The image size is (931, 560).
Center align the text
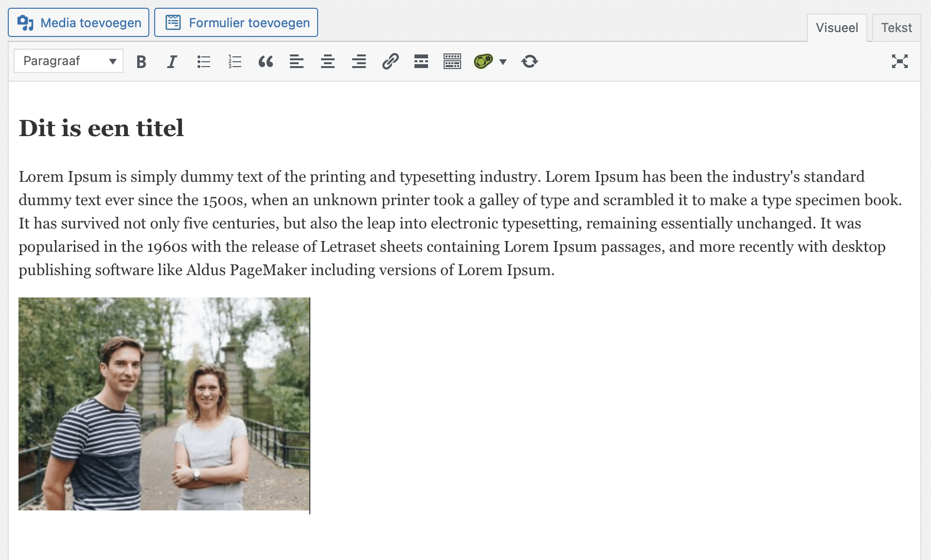[x=328, y=62]
